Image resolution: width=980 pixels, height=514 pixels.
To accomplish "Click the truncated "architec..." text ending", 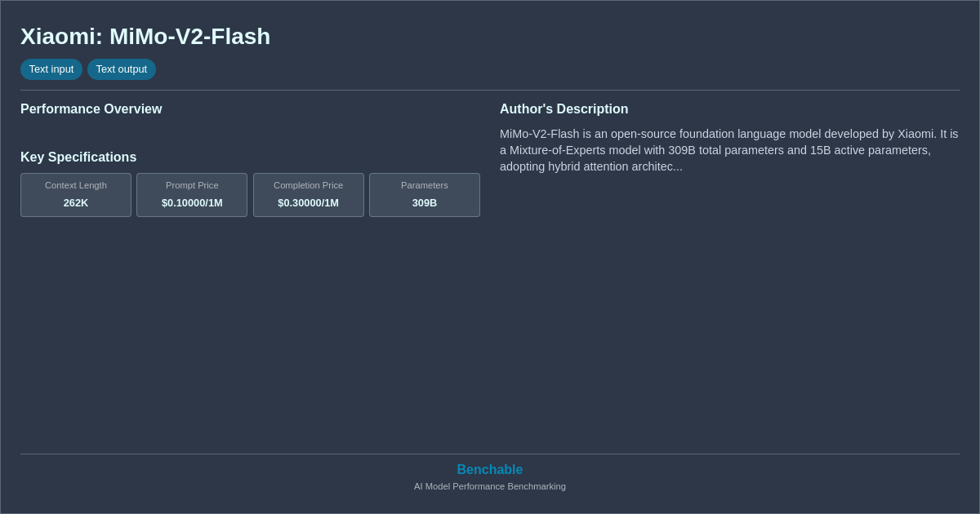I will pos(656,166).
